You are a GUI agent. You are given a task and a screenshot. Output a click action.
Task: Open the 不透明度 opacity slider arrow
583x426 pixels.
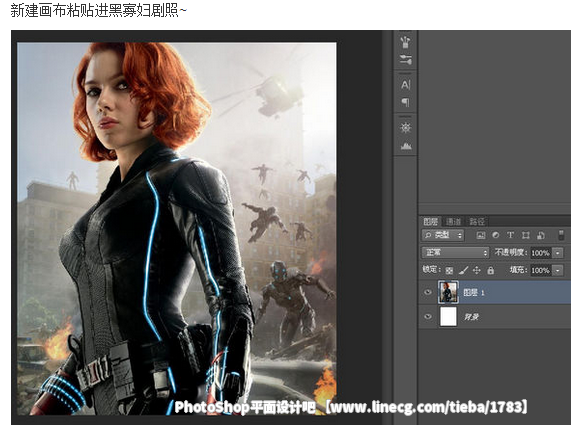click(x=558, y=253)
